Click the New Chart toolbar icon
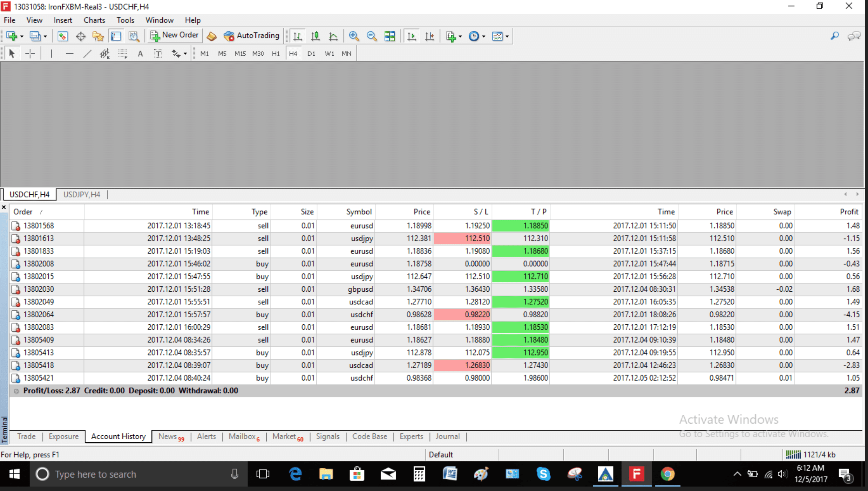This screenshot has height=491, width=868. (11, 36)
